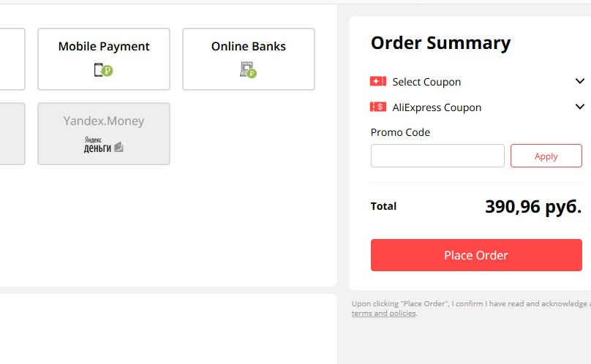The height and width of the screenshot is (364, 591).
Task: Click the Online Banks terminal icon
Action: tap(248, 70)
